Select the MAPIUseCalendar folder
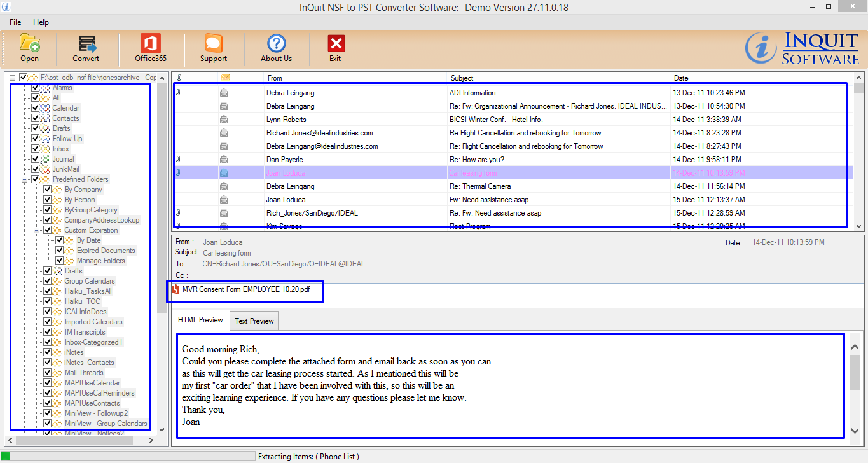This screenshot has width=868, height=463. (92, 383)
